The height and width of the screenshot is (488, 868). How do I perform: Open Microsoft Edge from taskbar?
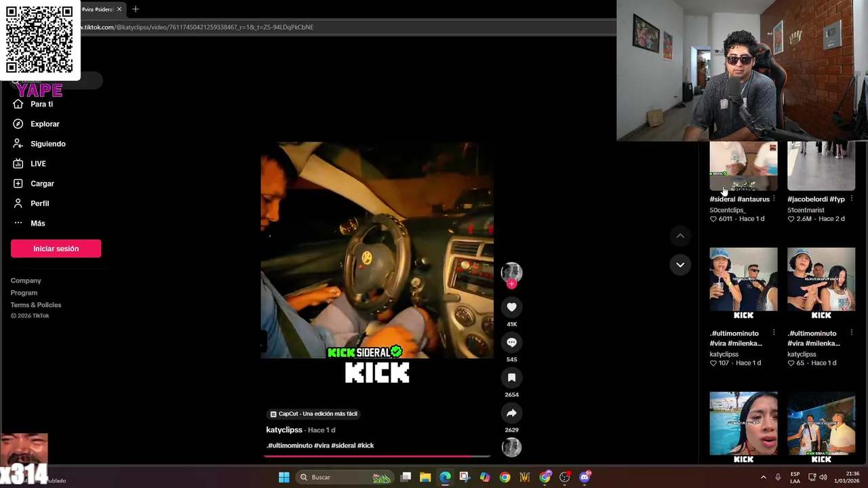(x=445, y=477)
